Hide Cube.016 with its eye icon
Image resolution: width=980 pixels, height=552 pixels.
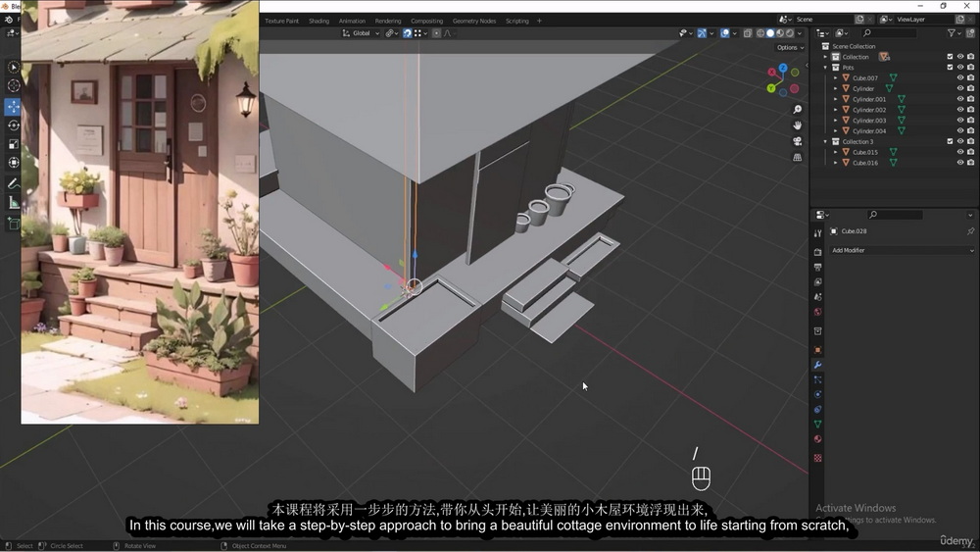(x=960, y=163)
